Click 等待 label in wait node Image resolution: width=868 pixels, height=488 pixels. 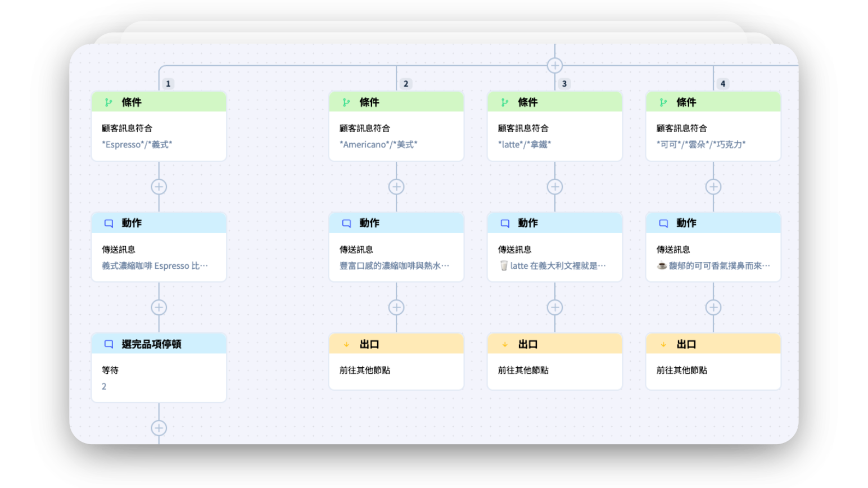[x=110, y=370]
